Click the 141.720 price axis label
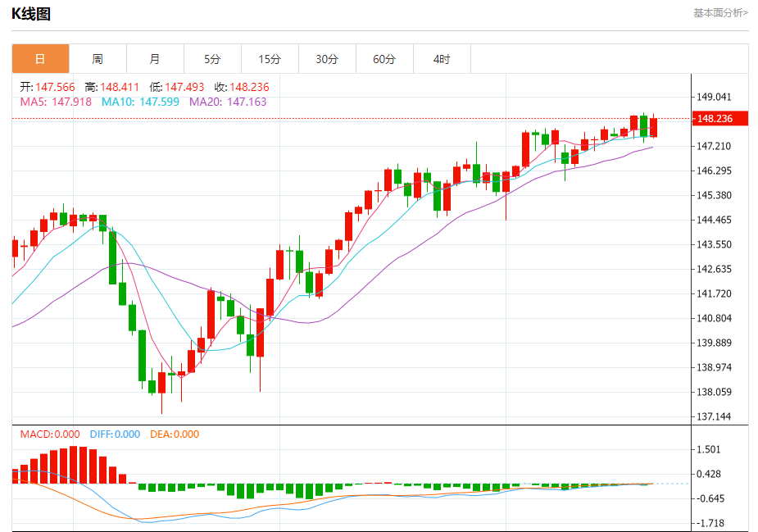This screenshot has width=758, height=532. (714, 293)
